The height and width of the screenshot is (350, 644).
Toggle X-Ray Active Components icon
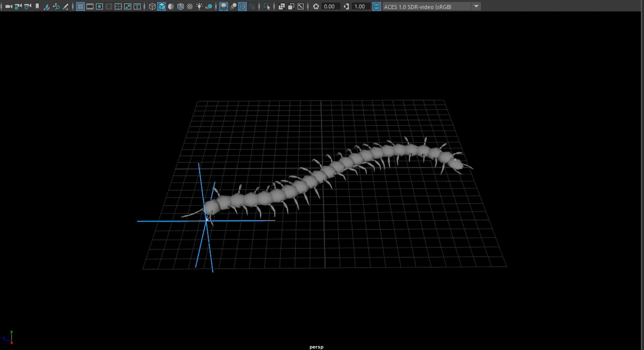[x=291, y=6]
